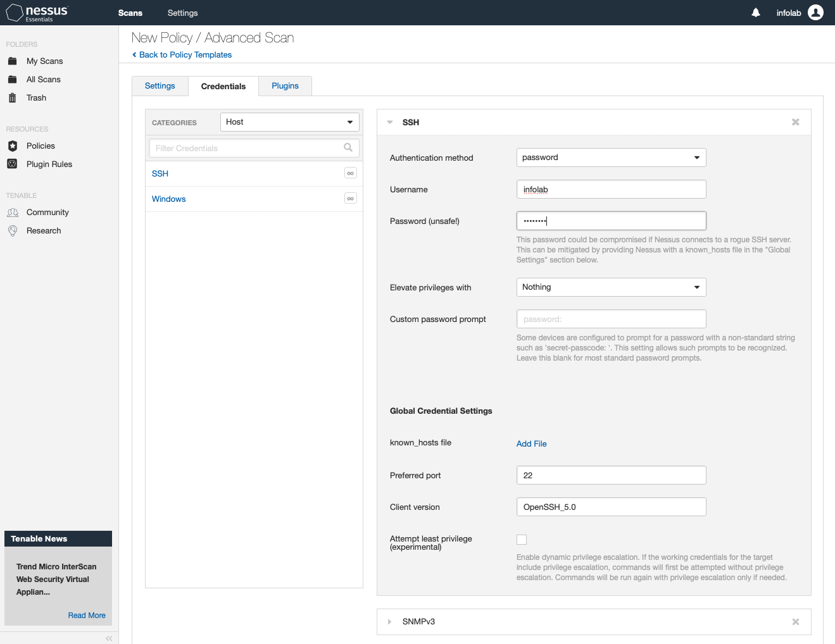Click the Global Credential Settings heading
The width and height of the screenshot is (835, 644).
[x=441, y=411]
